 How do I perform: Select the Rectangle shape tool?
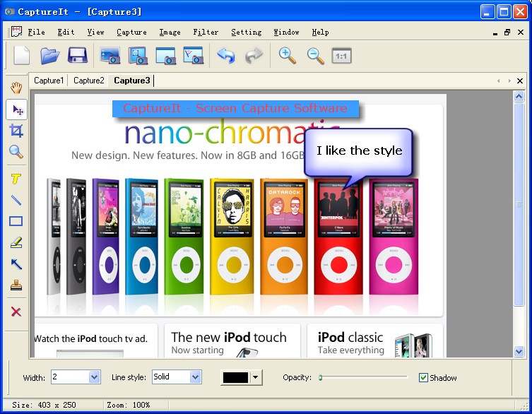(x=16, y=221)
